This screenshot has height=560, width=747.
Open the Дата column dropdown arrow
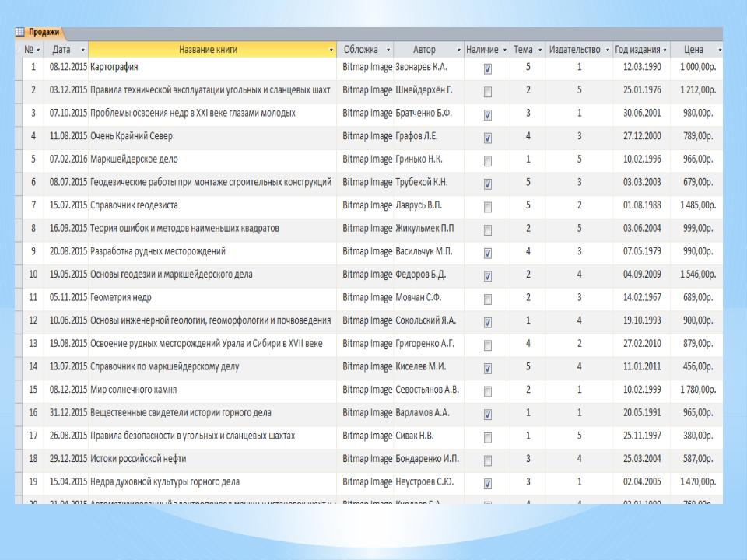click(x=83, y=50)
